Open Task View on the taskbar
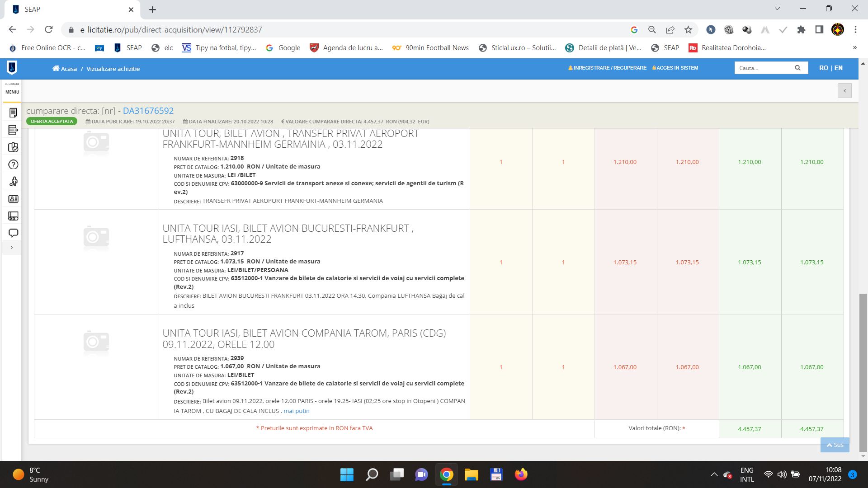 [x=397, y=474]
